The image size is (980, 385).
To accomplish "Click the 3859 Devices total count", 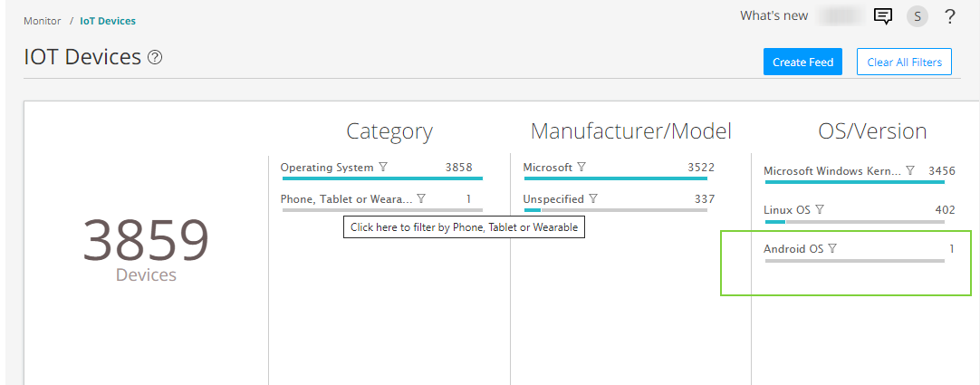I will pyautogui.click(x=146, y=241).
